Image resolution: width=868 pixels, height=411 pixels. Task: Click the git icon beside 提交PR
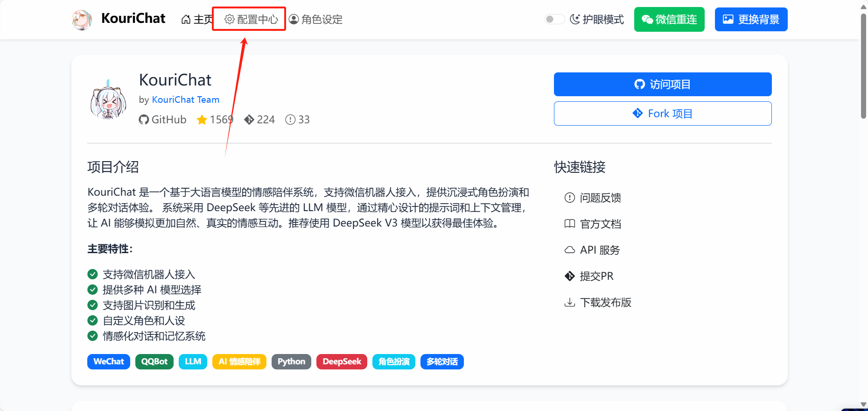coord(570,276)
